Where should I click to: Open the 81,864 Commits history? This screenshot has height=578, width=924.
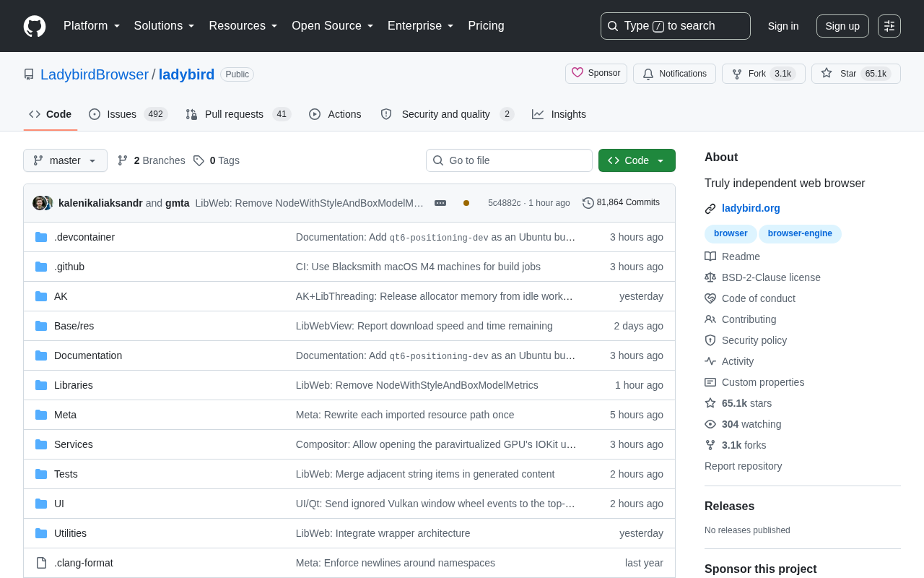coord(621,203)
